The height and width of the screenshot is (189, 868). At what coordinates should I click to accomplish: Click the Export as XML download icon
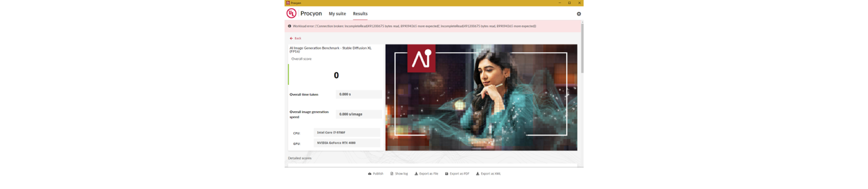coord(478,174)
